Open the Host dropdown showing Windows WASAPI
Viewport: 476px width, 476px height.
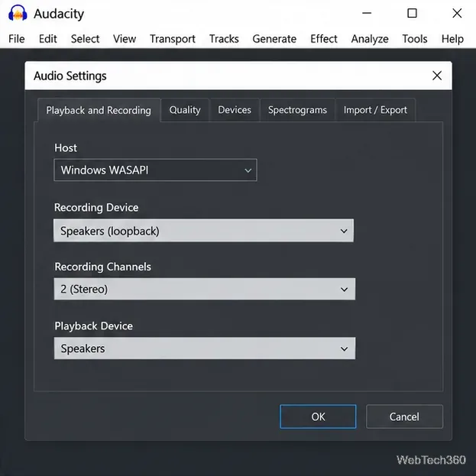pos(155,170)
